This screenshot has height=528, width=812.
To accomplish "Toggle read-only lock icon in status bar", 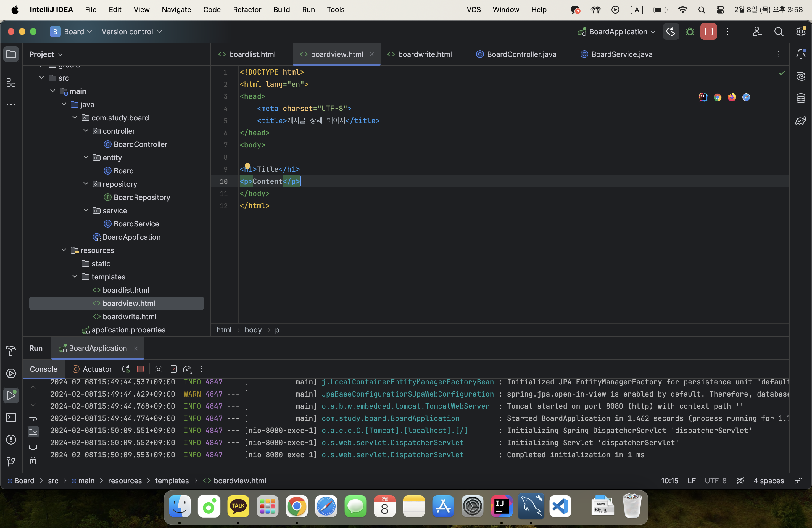I will pos(798,481).
